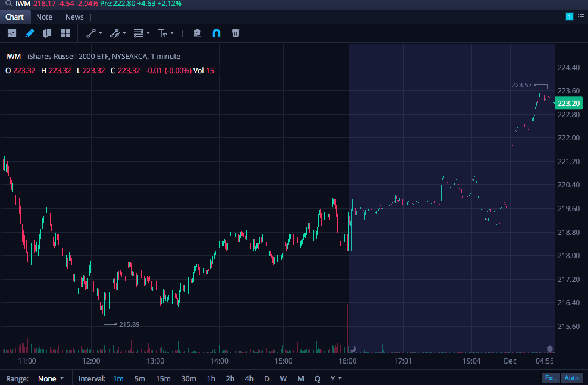Viewport: 588px width, 385px height.
Task: Open the Y interval dropdown
Action: pyautogui.click(x=336, y=378)
